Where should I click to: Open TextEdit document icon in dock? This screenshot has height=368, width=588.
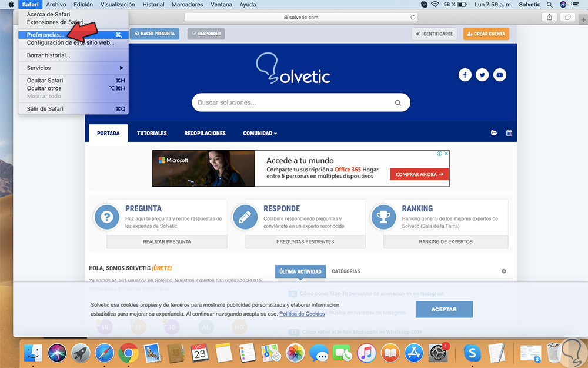[496, 353]
